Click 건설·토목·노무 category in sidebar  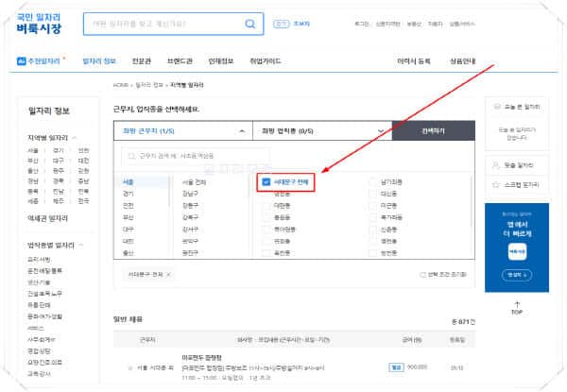pos(44,294)
